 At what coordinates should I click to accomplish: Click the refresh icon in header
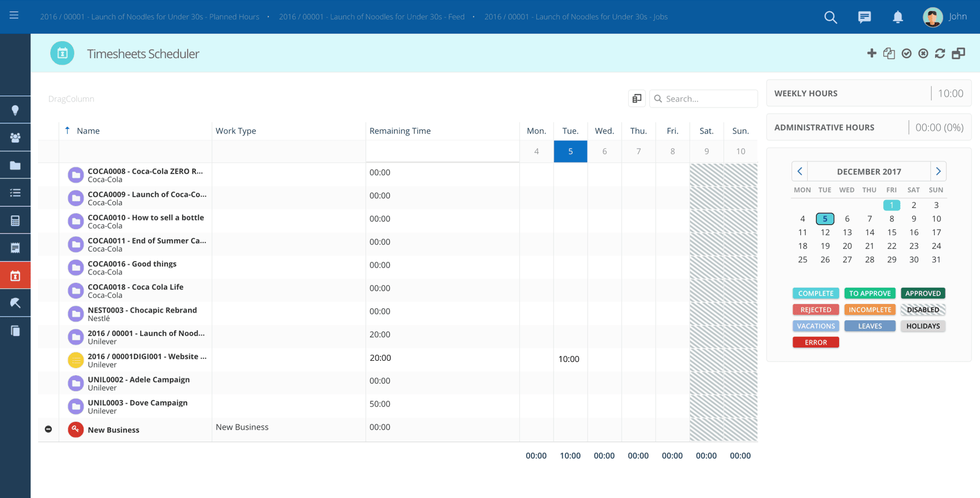click(x=940, y=53)
